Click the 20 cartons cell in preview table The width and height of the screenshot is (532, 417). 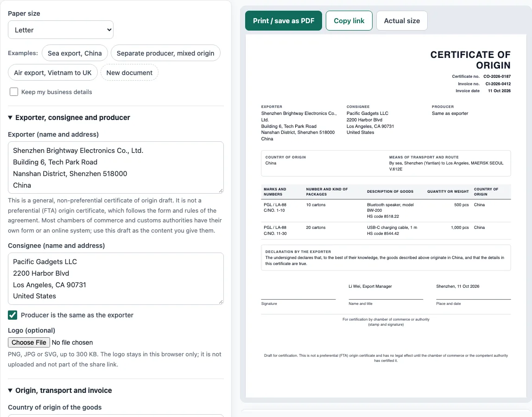[316, 227]
